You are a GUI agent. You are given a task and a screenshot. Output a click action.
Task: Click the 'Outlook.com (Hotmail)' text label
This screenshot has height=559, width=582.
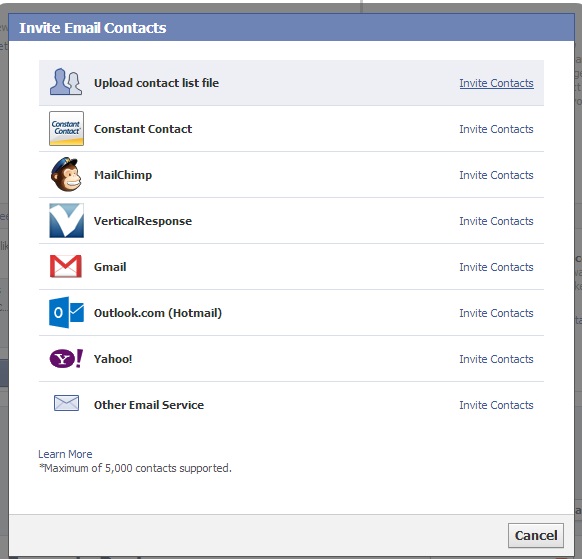[x=158, y=313]
